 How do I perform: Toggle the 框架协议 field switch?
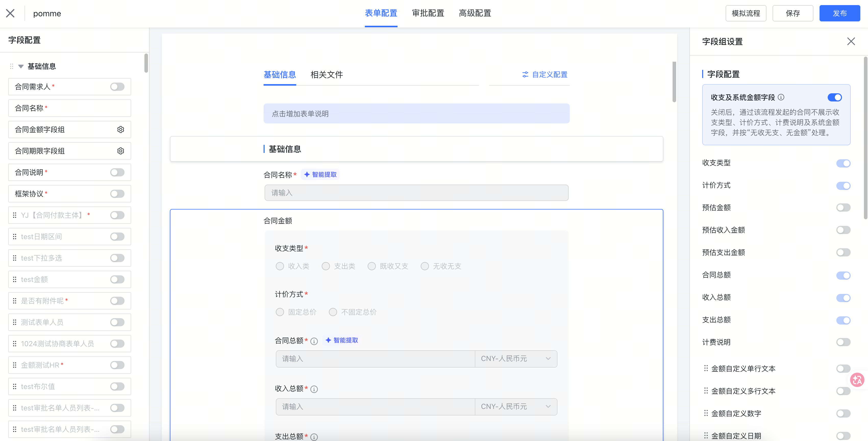(117, 194)
